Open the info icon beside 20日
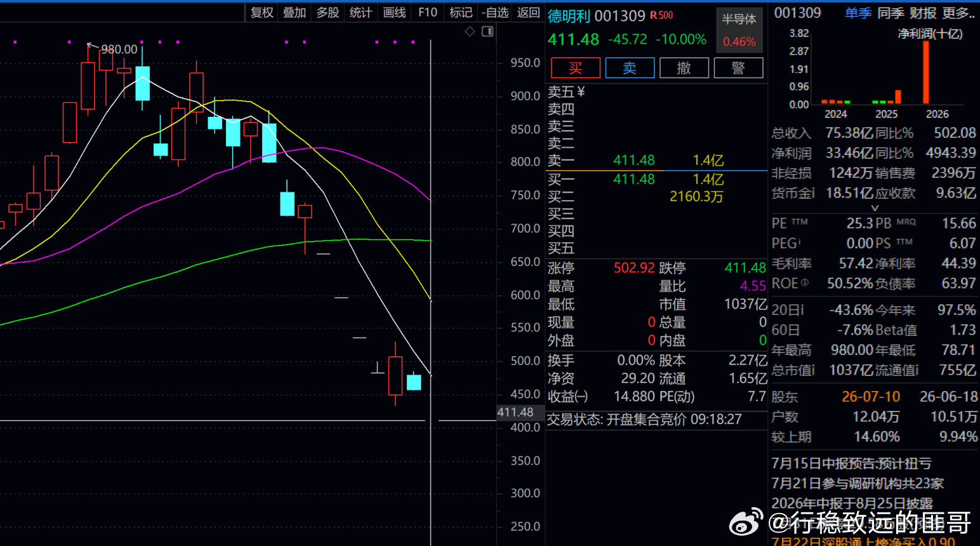 (x=802, y=310)
